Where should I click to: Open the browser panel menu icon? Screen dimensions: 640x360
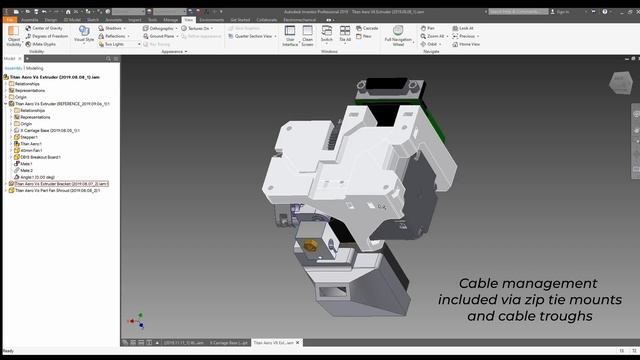coord(116,59)
